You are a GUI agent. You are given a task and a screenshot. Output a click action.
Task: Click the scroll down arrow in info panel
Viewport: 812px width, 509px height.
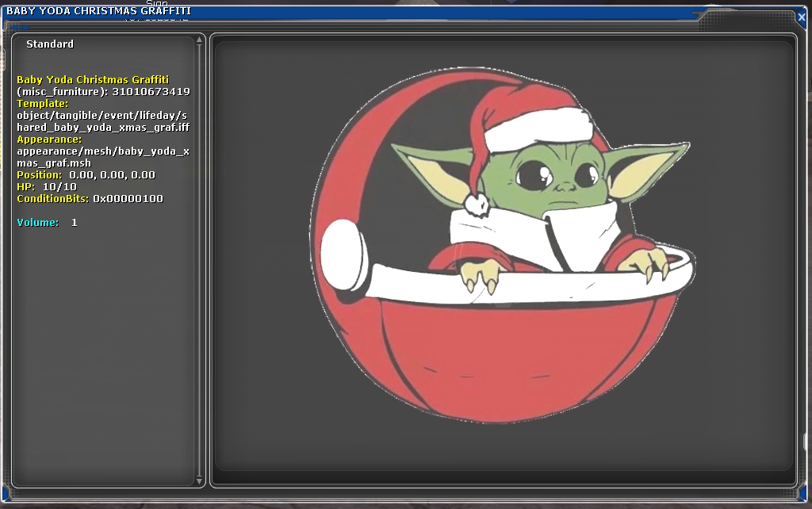click(x=199, y=481)
